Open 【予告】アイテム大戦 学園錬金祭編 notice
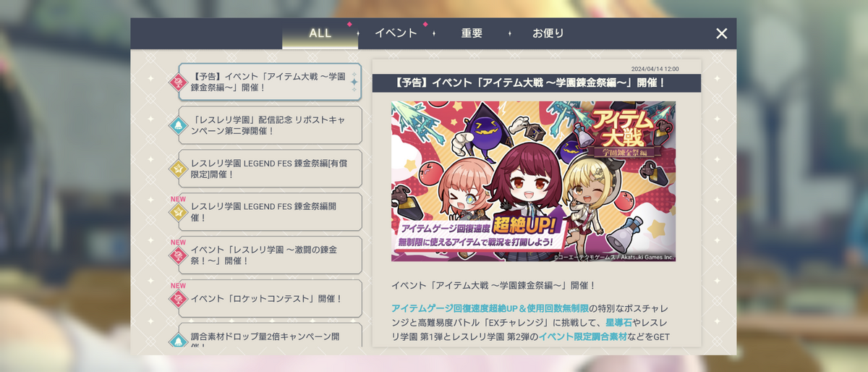Viewport: 868px width, 372px height. click(270, 82)
